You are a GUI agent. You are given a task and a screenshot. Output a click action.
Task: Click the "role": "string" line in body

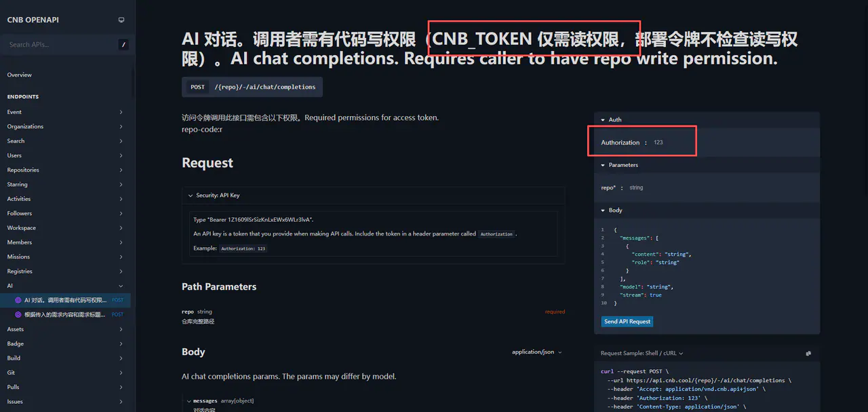click(x=655, y=263)
